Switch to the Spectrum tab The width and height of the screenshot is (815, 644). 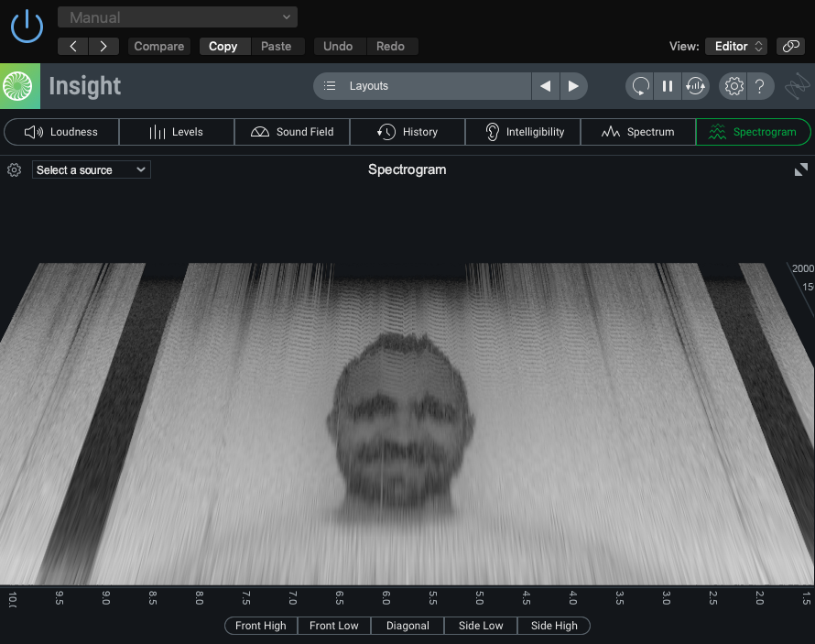[x=638, y=132]
